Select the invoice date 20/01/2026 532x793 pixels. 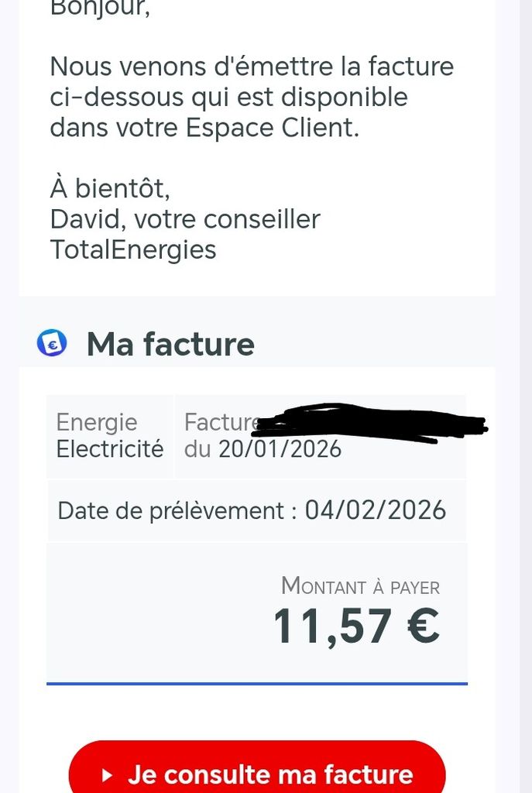[280, 448]
